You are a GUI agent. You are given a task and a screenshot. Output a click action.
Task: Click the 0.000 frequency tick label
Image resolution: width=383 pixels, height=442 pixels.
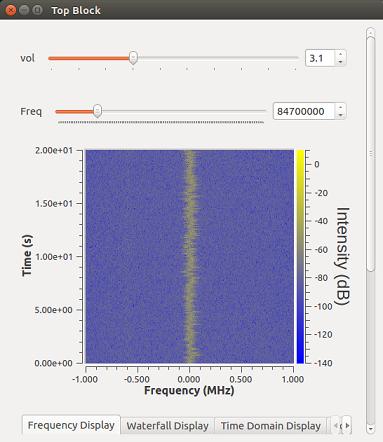coord(188,379)
